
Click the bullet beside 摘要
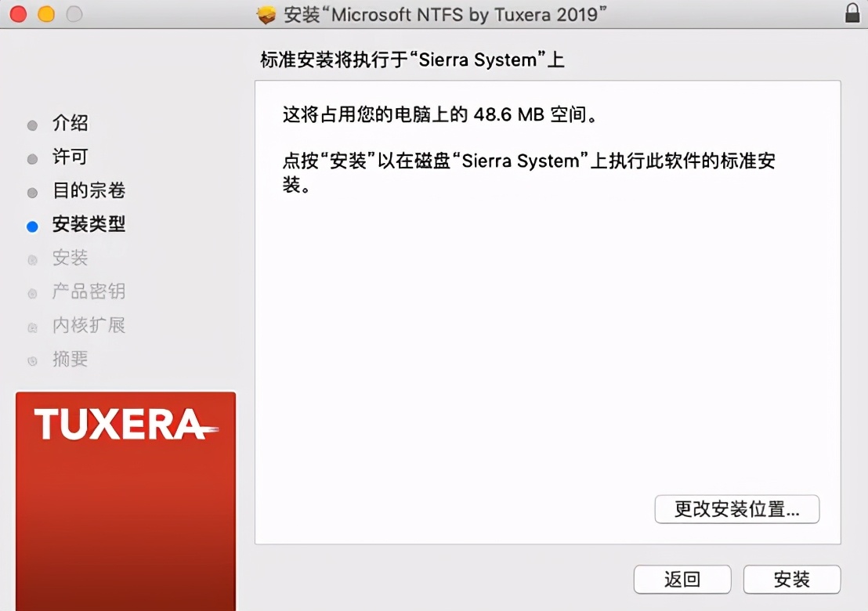[x=32, y=361]
